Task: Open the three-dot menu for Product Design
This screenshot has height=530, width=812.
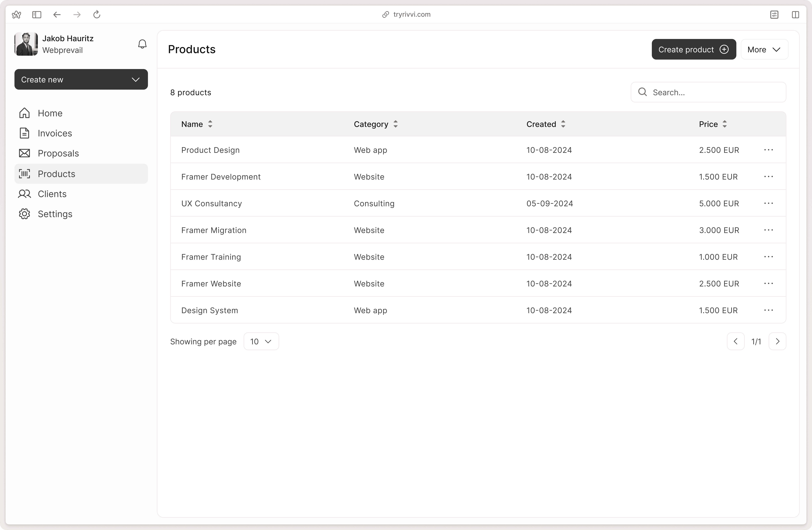Action: (768, 150)
